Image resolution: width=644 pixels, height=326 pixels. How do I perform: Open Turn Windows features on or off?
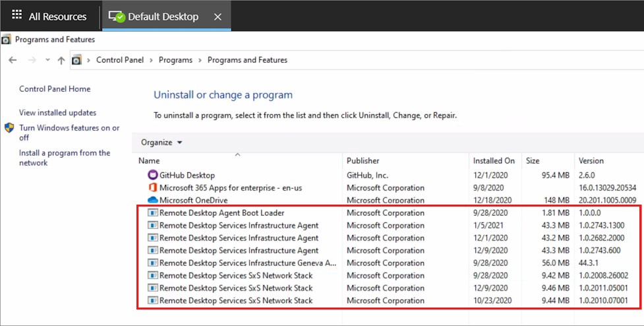click(69, 133)
